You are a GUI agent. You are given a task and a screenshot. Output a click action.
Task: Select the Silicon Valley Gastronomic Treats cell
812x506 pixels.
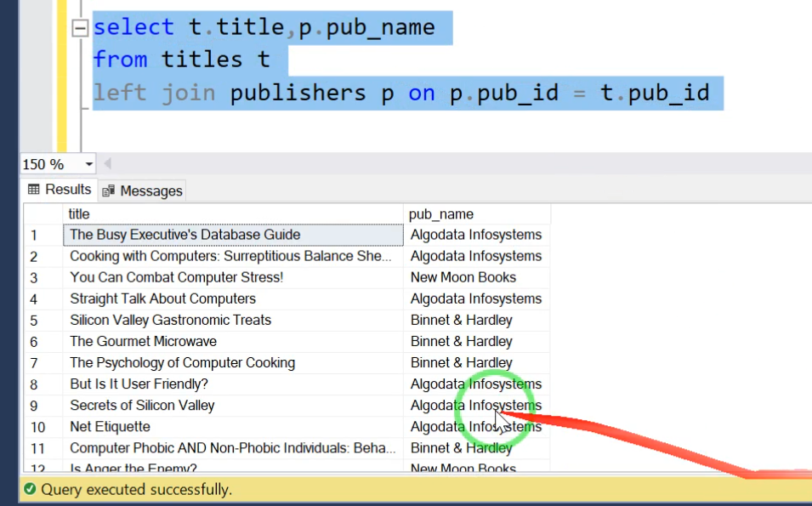click(233, 320)
